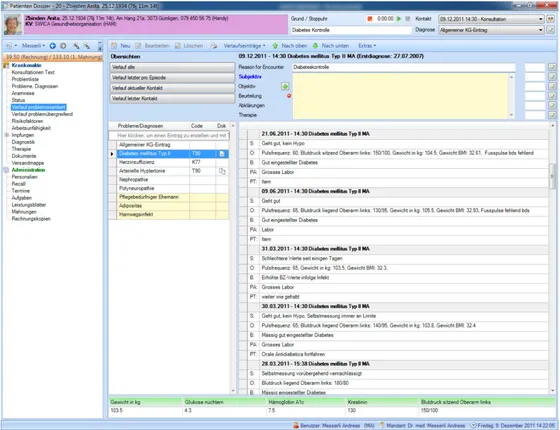Click the Neu document icon
Viewport: 560px width, 430px height.
pos(114,46)
